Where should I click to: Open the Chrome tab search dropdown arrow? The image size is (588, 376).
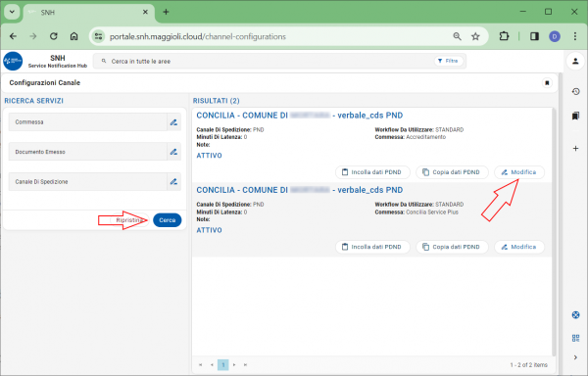12,12
